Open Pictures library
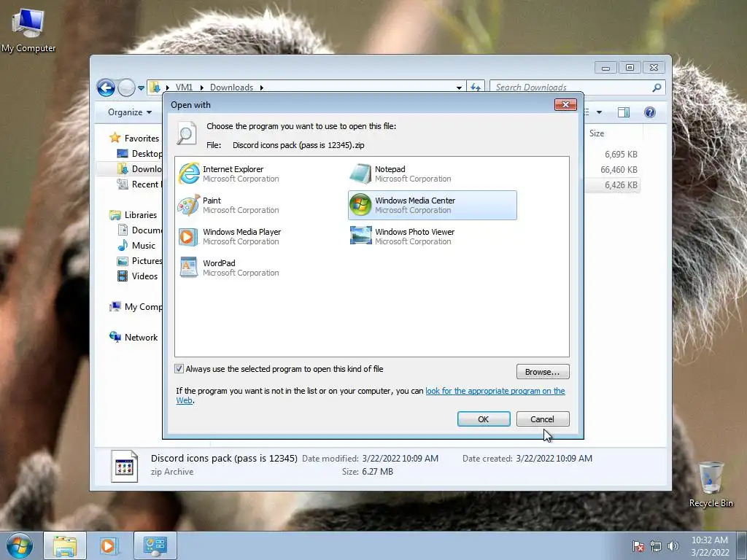This screenshot has width=747, height=560. (x=139, y=260)
